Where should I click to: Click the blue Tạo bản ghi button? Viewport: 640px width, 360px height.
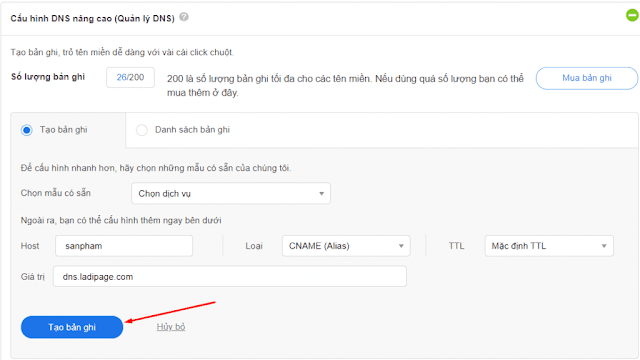[x=72, y=327]
